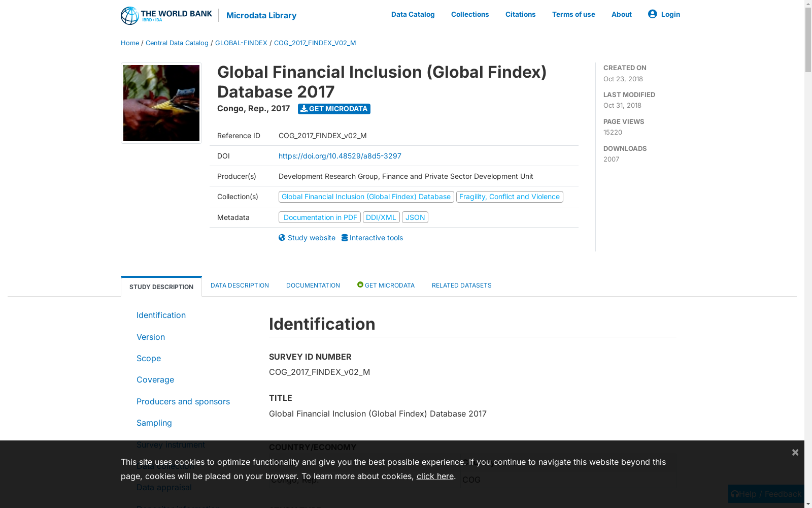Select the Study Description tab

tap(161, 287)
